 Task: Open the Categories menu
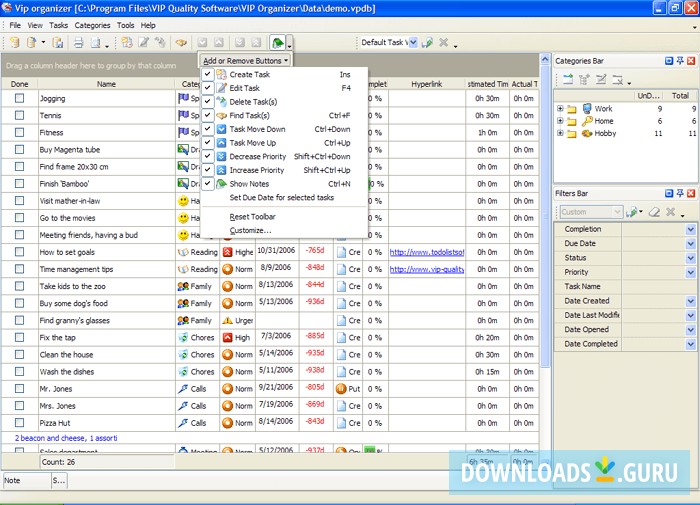click(x=92, y=25)
